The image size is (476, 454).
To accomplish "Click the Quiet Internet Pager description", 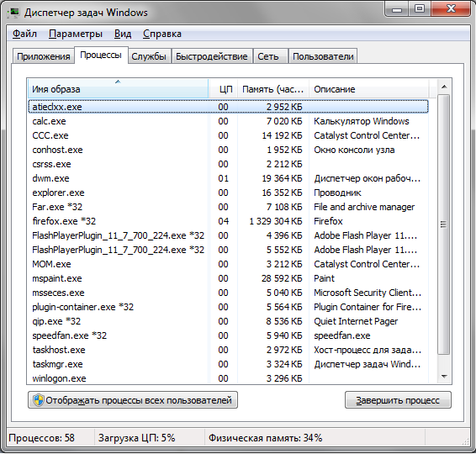I will (356, 321).
